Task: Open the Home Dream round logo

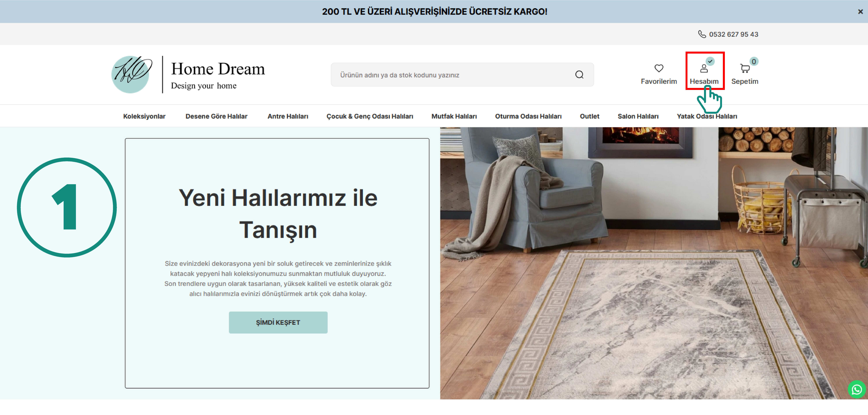Action: click(x=132, y=75)
